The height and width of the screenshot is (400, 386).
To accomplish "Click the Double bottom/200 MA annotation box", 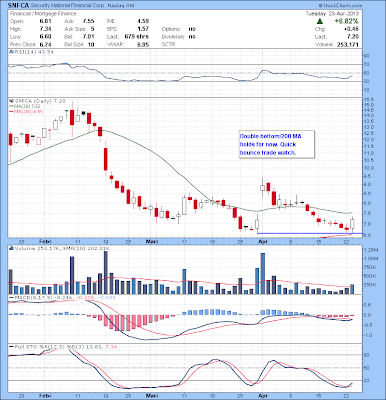I will (277, 144).
